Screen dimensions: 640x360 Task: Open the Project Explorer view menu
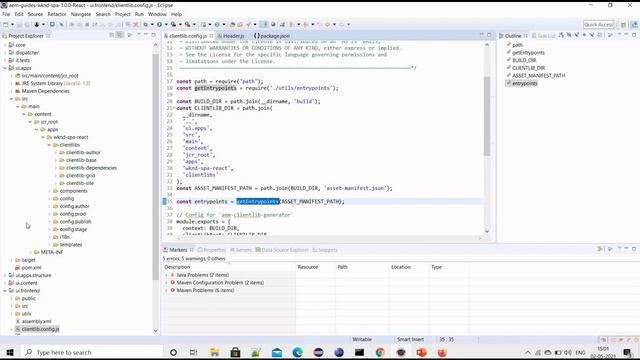(x=130, y=36)
